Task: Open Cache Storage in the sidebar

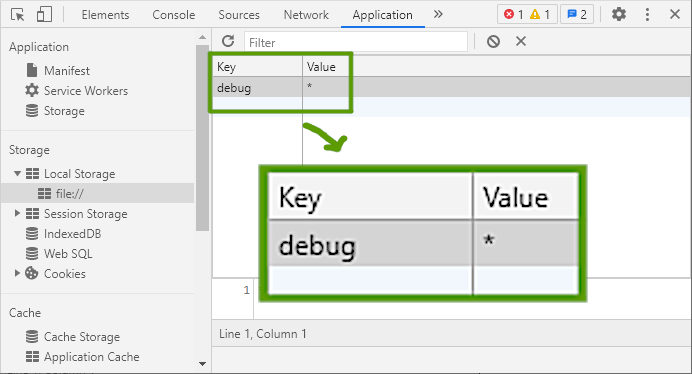Action: tap(82, 337)
